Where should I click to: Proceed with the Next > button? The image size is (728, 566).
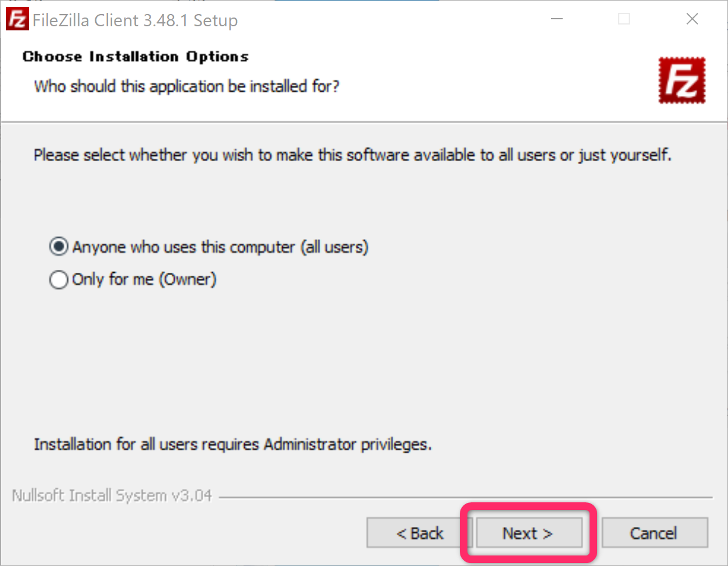pyautogui.click(x=528, y=533)
